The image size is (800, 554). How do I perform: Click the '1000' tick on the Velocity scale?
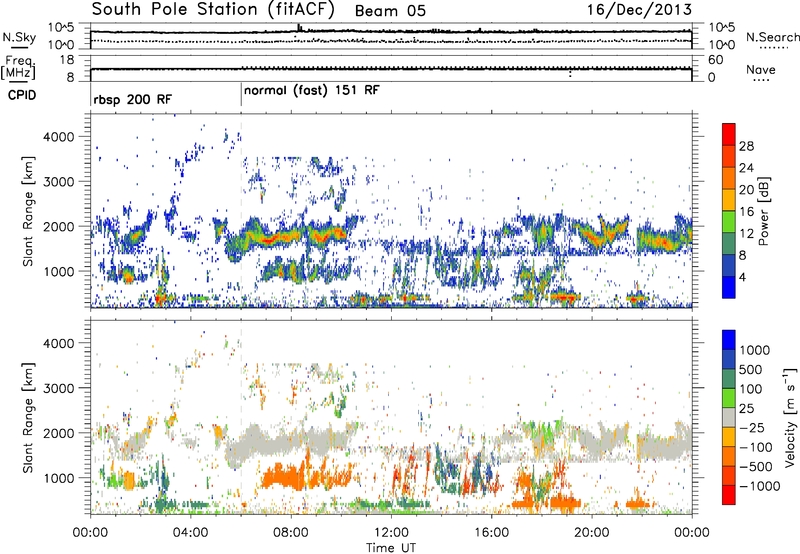tap(755, 350)
